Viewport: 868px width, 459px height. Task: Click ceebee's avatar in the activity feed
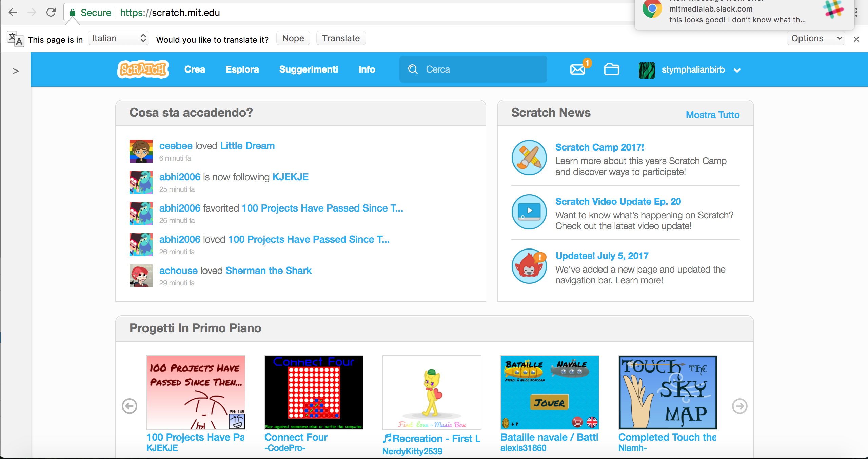pos(141,151)
